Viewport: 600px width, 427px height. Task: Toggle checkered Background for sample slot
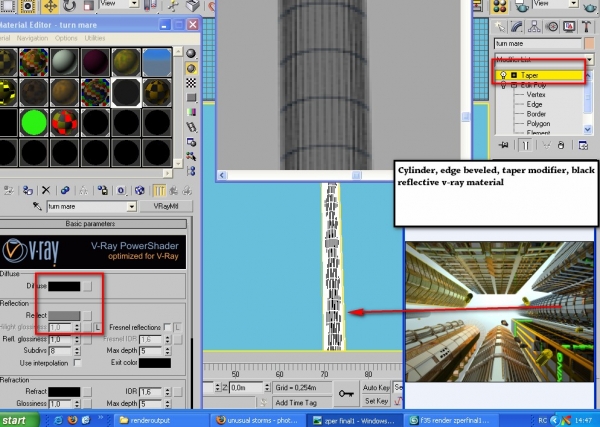tap(191, 83)
